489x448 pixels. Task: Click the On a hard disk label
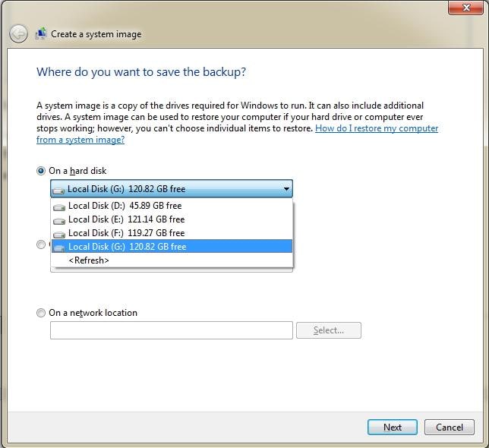tap(77, 171)
